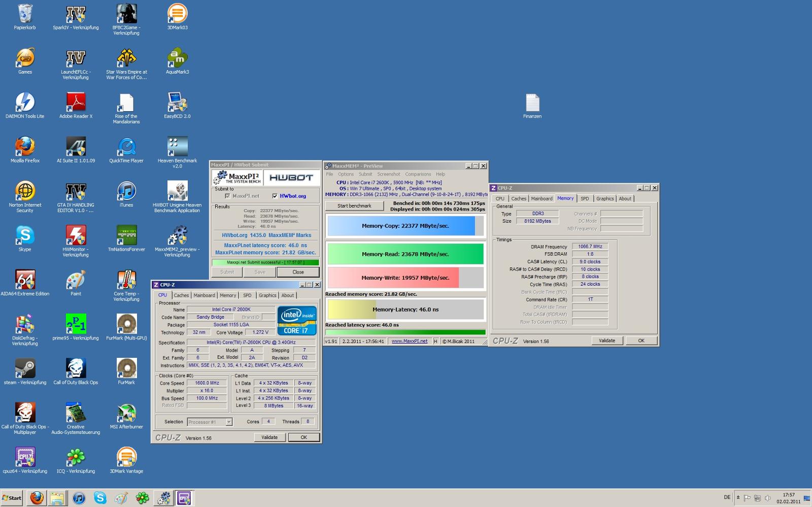Open the 3DMark03 desktop icon
The height and width of the screenshot is (507, 812).
click(x=177, y=17)
